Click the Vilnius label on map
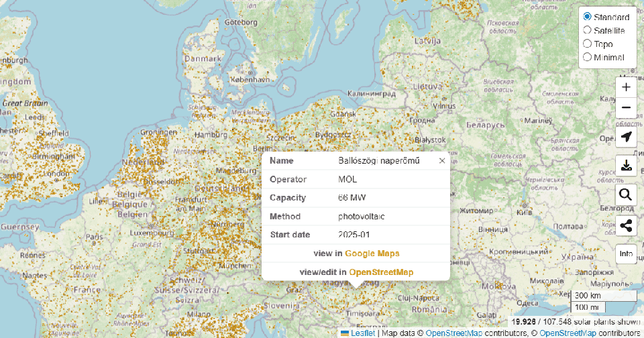Viewport: 644px width, 338px height. [x=444, y=106]
